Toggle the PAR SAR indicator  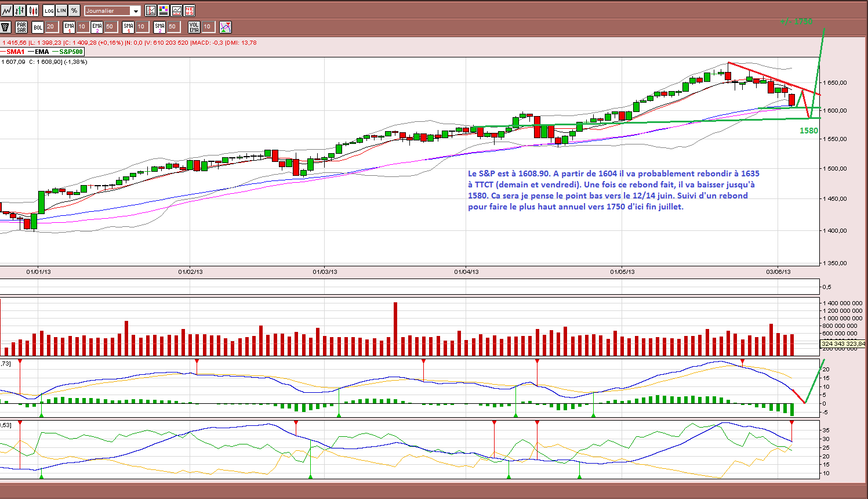click(x=21, y=27)
